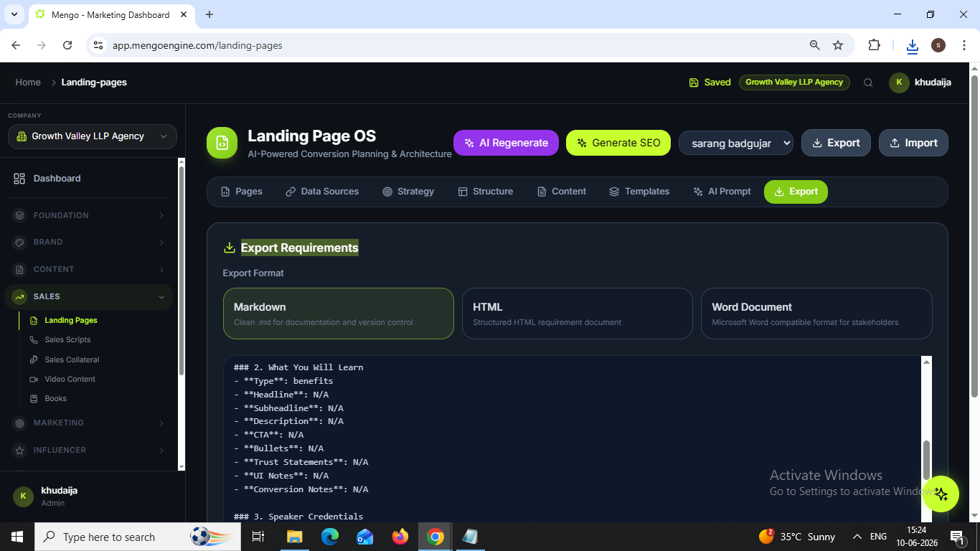
Task: Open the Growth Valley LLP Agency company dropdown
Action: (93, 136)
